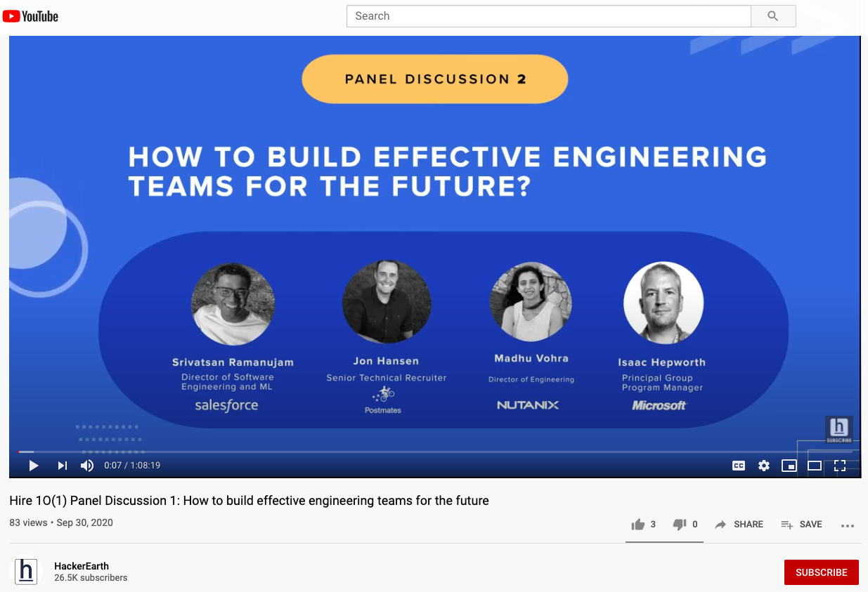Click the Microsoft logo in the video

(x=659, y=405)
